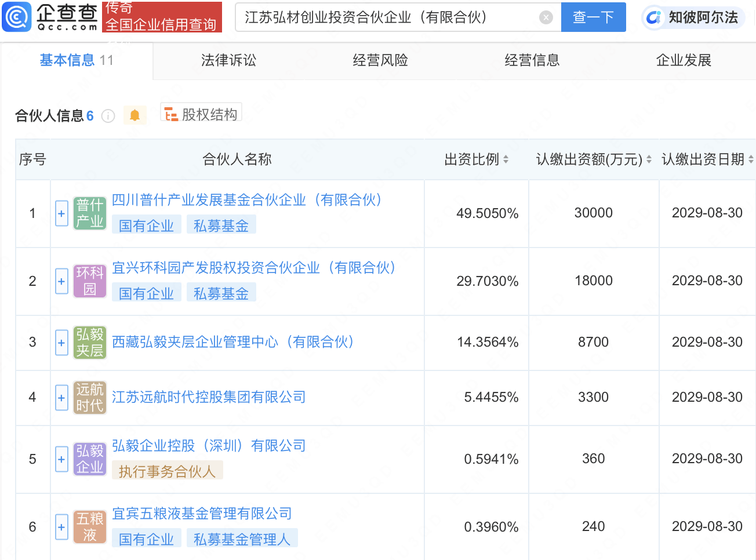Click the 合伙人信息 section title
The width and height of the screenshot is (756, 560).
49,116
